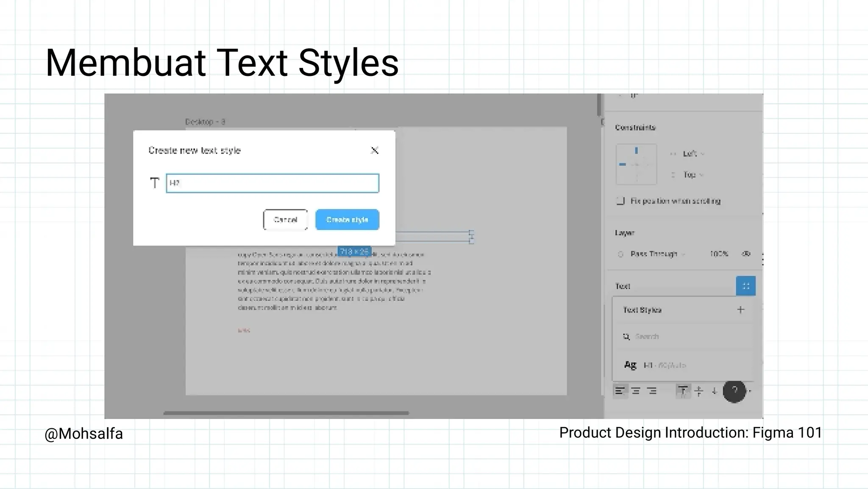The height and width of the screenshot is (489, 868).
Task: Open the Top vertical constraint dropdown
Action: [x=693, y=175]
